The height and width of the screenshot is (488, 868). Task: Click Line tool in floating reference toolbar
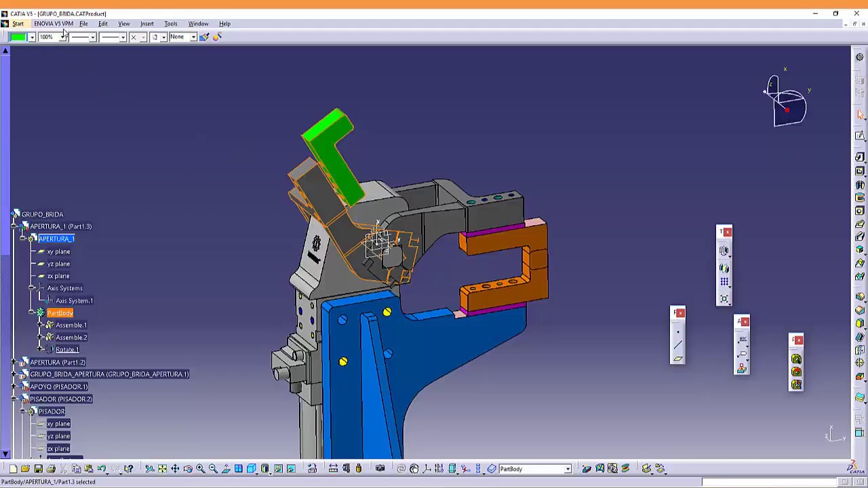pyautogui.click(x=678, y=345)
